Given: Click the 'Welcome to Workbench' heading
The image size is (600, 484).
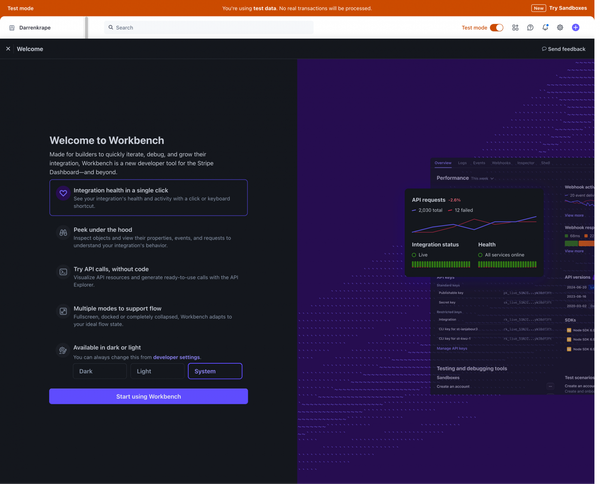Looking at the screenshot, I should [x=107, y=140].
